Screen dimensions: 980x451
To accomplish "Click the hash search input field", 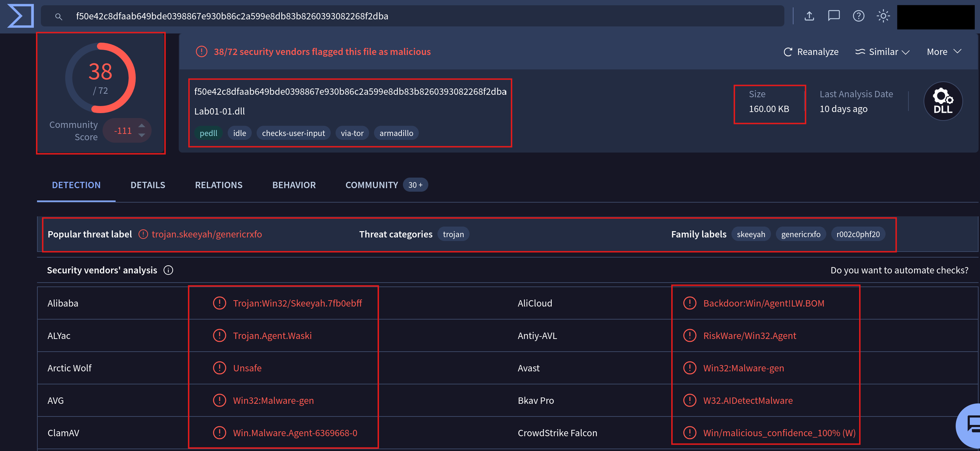I will (x=412, y=16).
